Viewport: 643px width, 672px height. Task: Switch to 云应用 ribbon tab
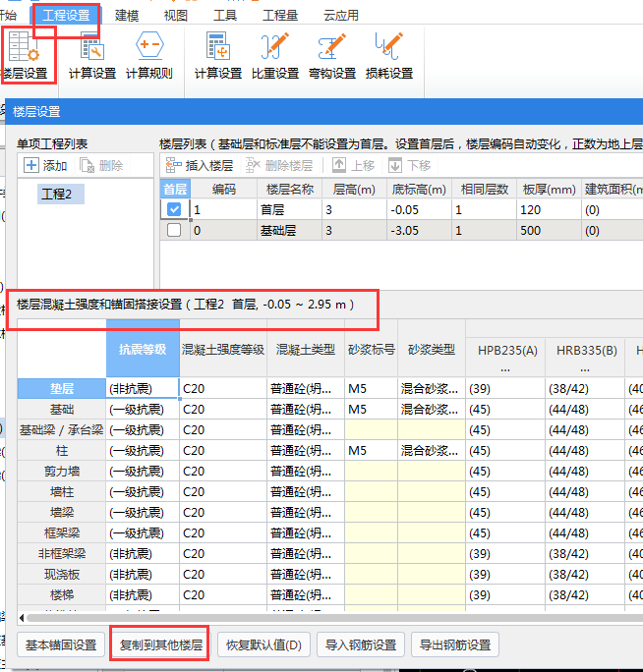341,16
